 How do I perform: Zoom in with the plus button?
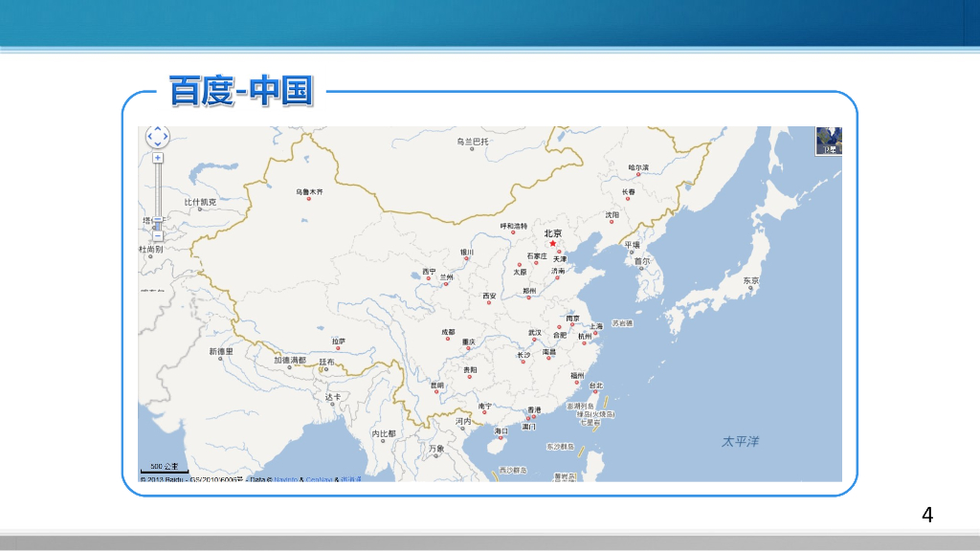coord(158,158)
